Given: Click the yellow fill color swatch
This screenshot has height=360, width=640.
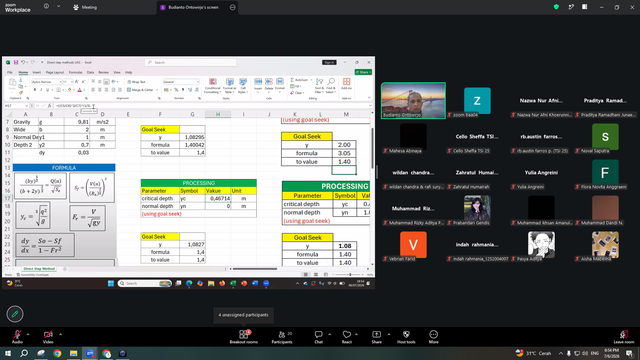Looking at the screenshot, I should [x=69, y=90].
